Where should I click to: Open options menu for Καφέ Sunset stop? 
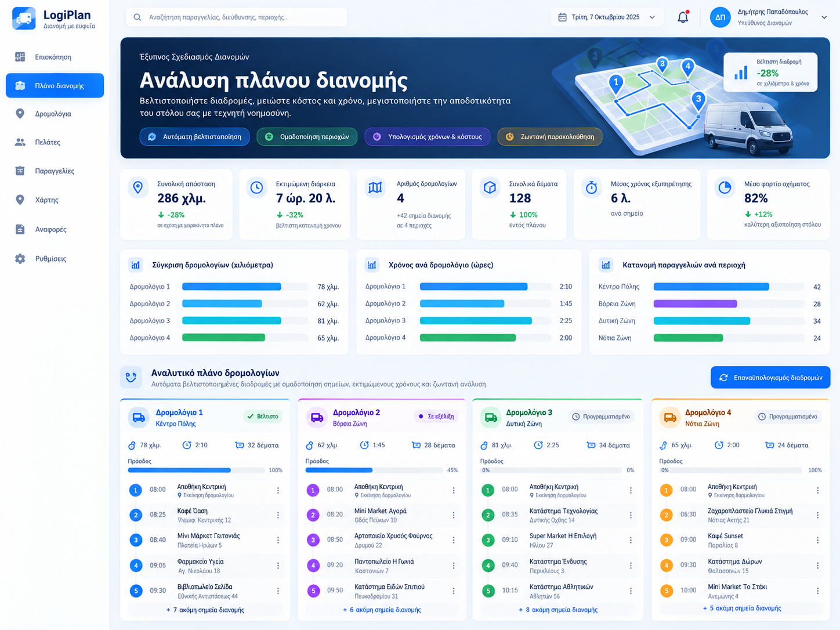coord(817,540)
